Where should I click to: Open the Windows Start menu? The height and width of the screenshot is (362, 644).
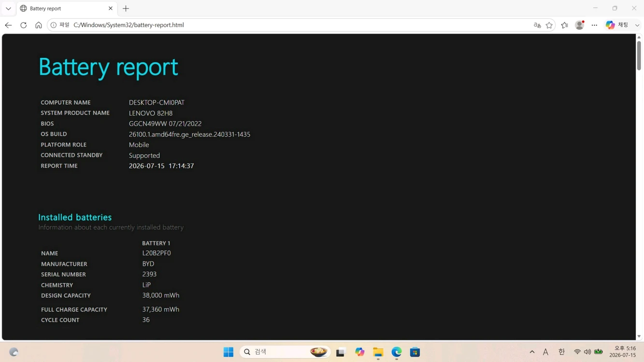(x=229, y=352)
